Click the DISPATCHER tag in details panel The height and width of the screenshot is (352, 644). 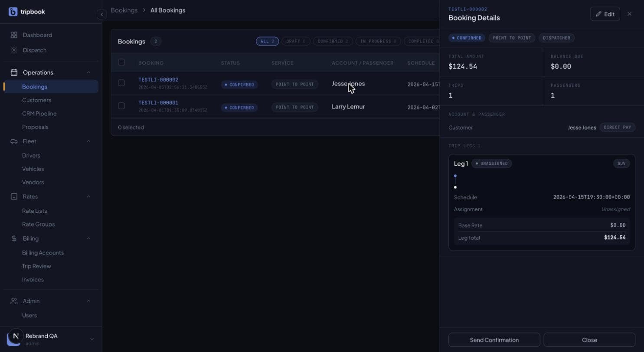point(556,38)
